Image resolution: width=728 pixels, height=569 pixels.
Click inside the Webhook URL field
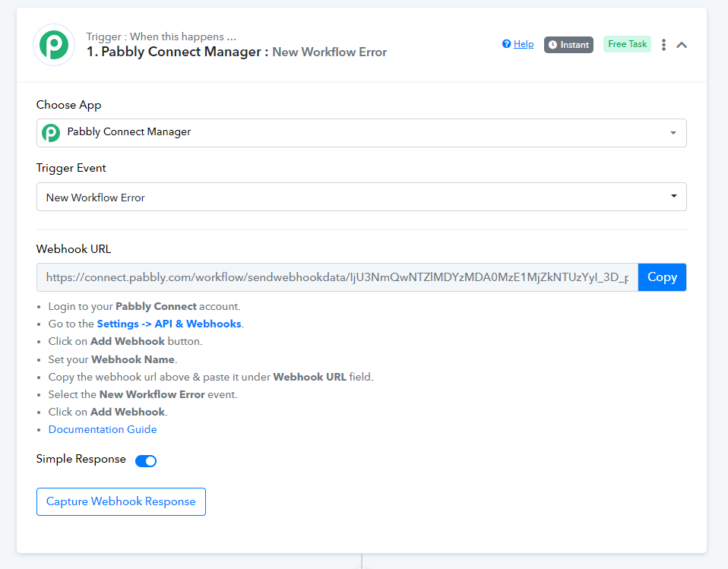click(337, 277)
